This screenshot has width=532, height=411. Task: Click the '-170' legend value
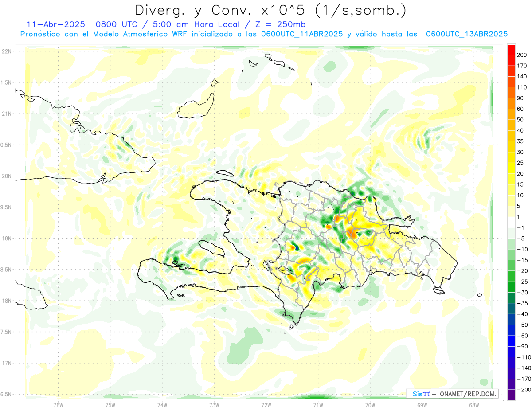tap(524, 379)
